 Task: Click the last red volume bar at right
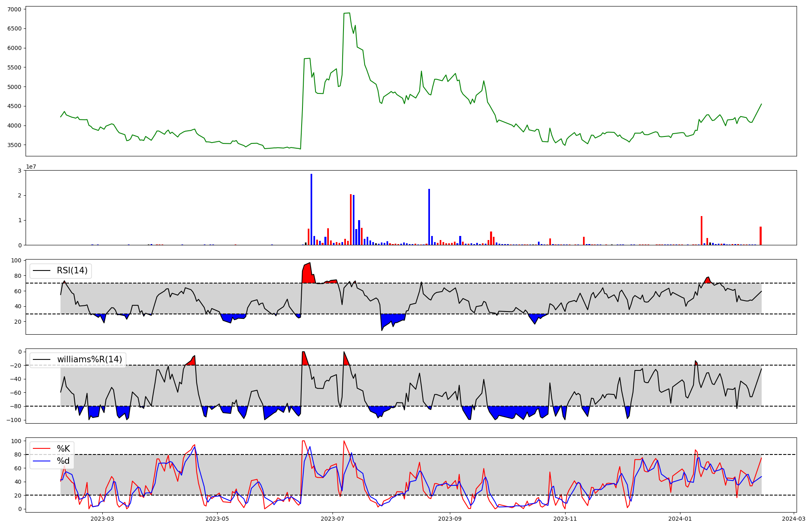tap(761, 236)
